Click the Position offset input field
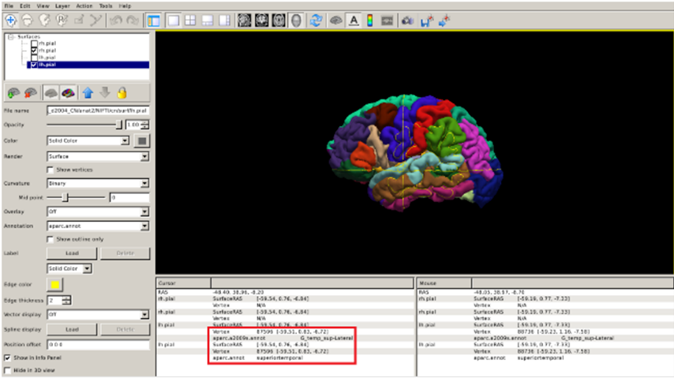The height and width of the screenshot is (378, 674). tap(98, 344)
